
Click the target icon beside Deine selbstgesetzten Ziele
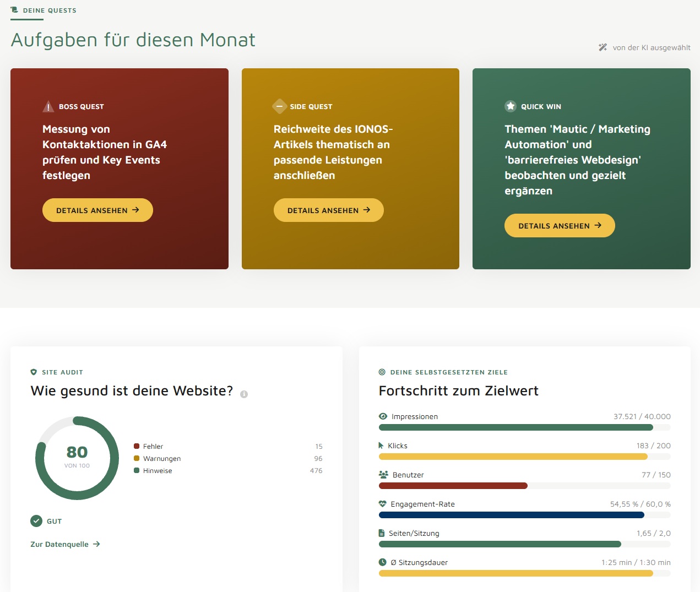pyautogui.click(x=382, y=372)
